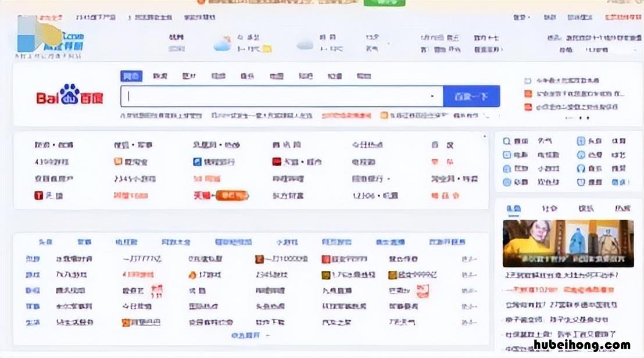
Task: Select the 知道 search tab
Action: click(x=305, y=76)
